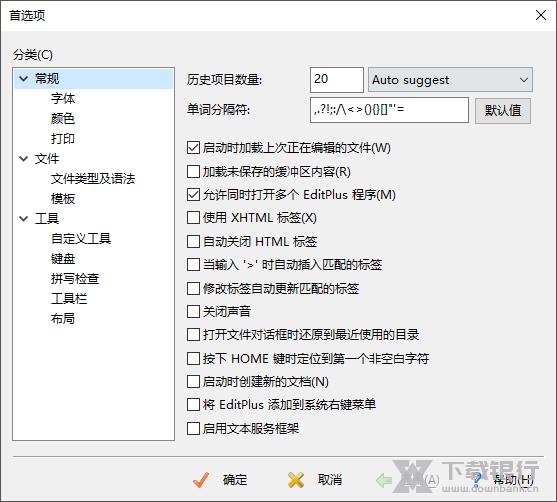Open 键盘 settings page
Viewport: 557px width, 502px height.
63,259
